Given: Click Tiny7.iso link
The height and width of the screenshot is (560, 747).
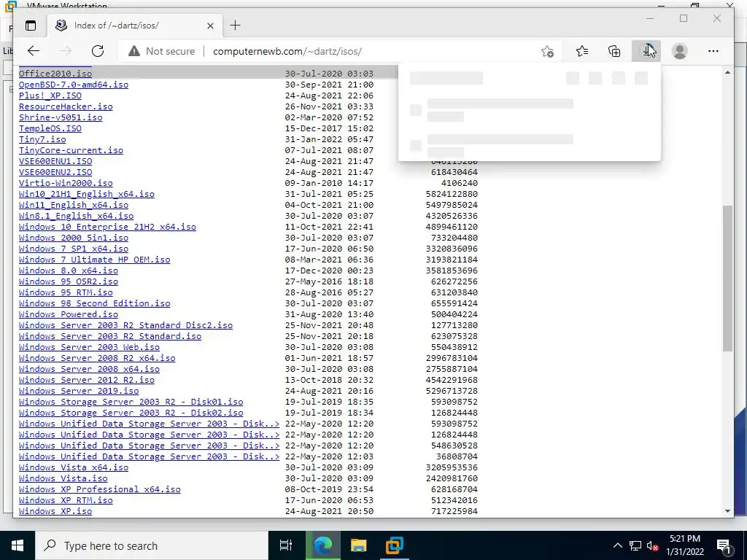Looking at the screenshot, I should pos(42,139).
